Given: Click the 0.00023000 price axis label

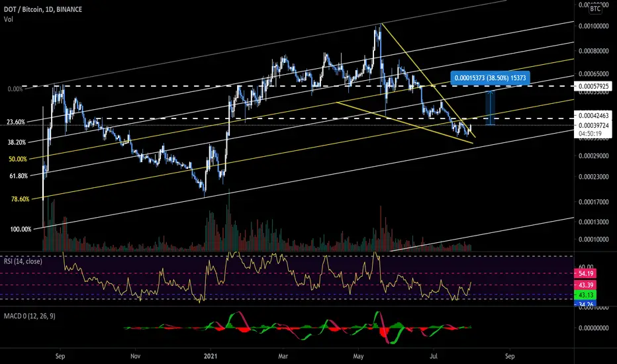Looking at the screenshot, I should coord(593,177).
